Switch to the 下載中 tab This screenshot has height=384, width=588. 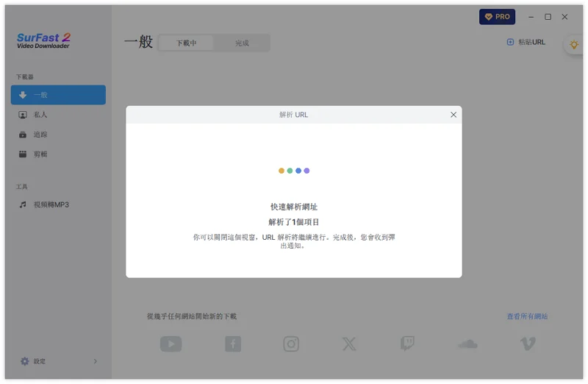187,43
